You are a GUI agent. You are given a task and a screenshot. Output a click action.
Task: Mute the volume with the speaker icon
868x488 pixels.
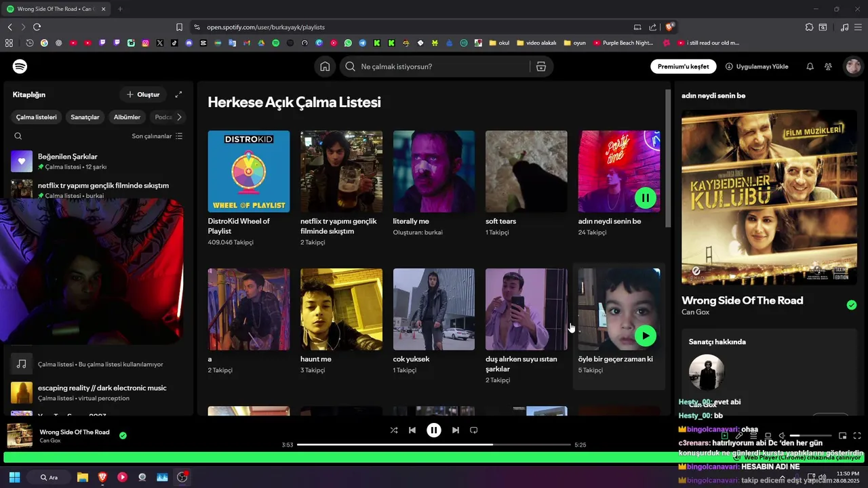(782, 435)
